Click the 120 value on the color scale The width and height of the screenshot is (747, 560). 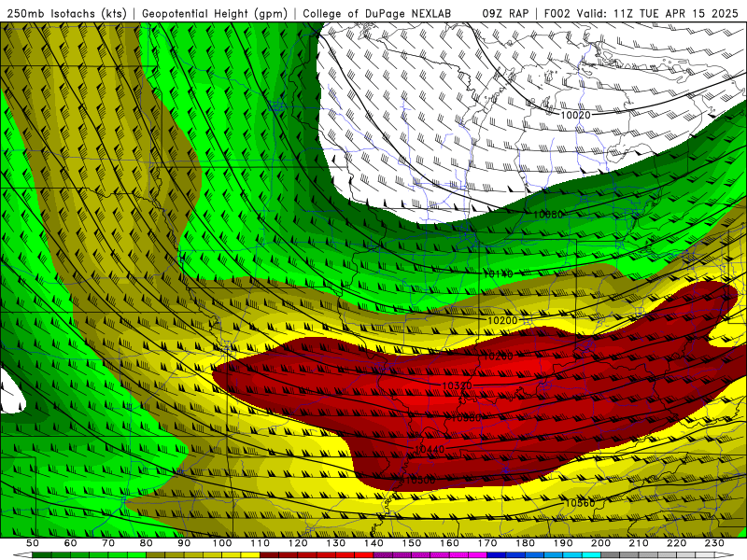pyautogui.click(x=298, y=543)
